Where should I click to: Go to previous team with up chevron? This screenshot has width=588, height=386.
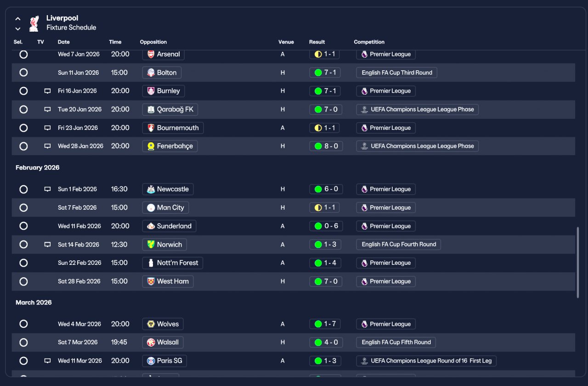click(18, 19)
